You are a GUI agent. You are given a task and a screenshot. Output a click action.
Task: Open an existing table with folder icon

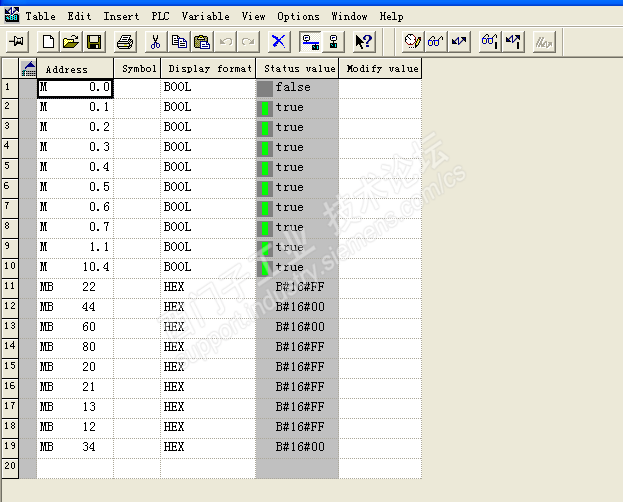(x=71, y=41)
